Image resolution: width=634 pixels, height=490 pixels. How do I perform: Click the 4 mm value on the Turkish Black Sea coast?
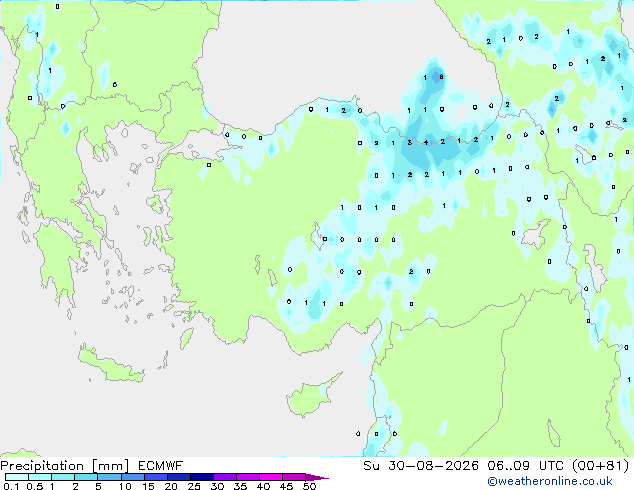[426, 142]
